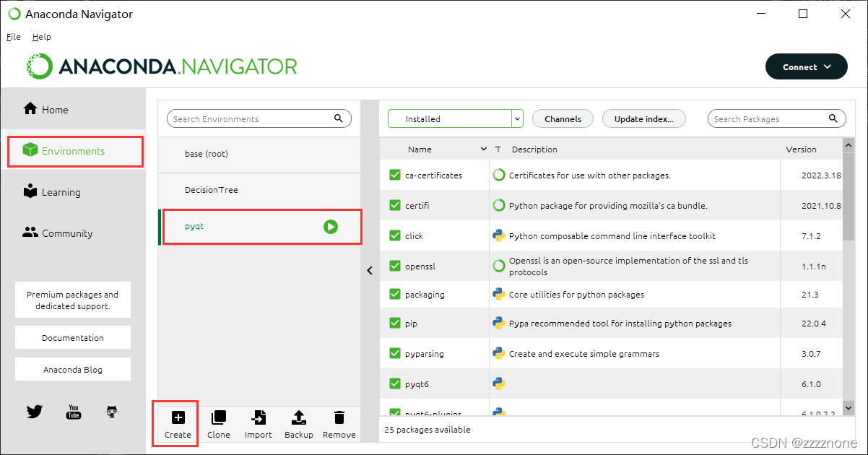Select the Environments sidebar tab
The image size is (868, 455).
74,151
